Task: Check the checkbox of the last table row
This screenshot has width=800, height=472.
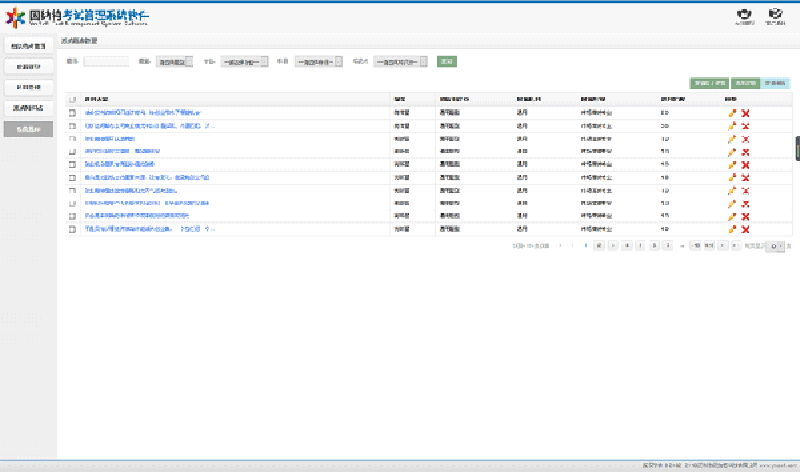Action: coord(72,229)
